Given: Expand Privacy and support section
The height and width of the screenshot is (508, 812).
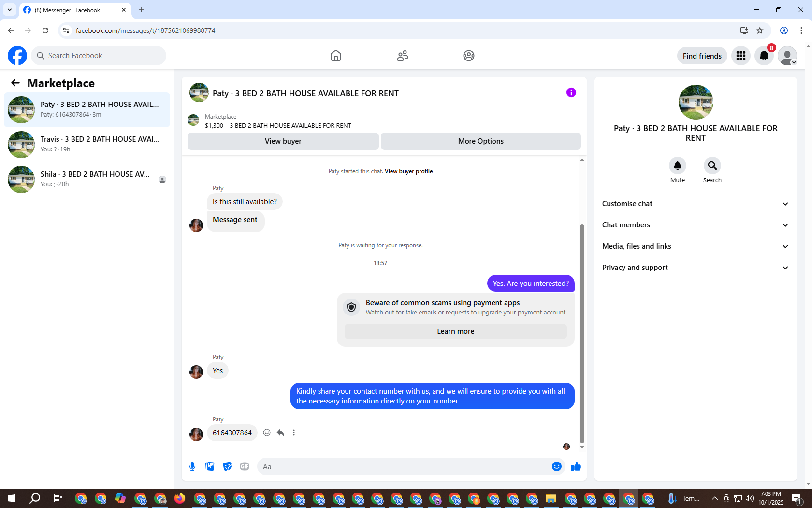Looking at the screenshot, I should (696, 268).
